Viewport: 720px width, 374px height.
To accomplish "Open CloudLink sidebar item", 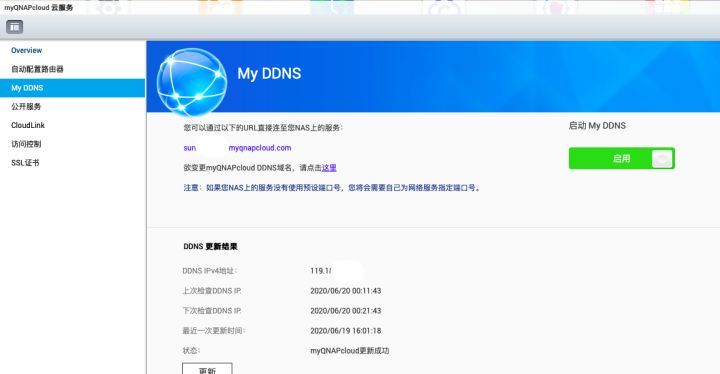I will 28,125.
